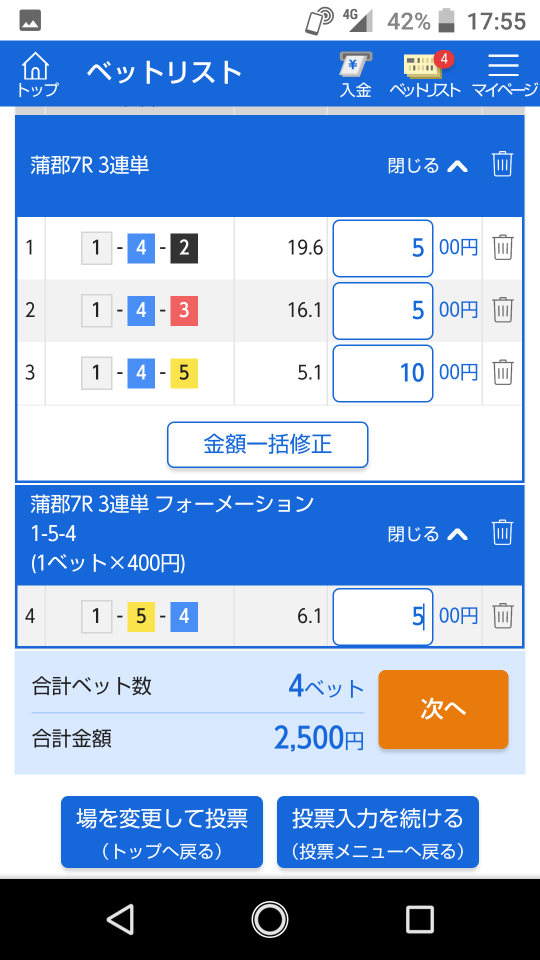Screen dimensions: 540x960
Task: Remove bet row 1-5-4 using trash icon
Action: click(x=503, y=615)
